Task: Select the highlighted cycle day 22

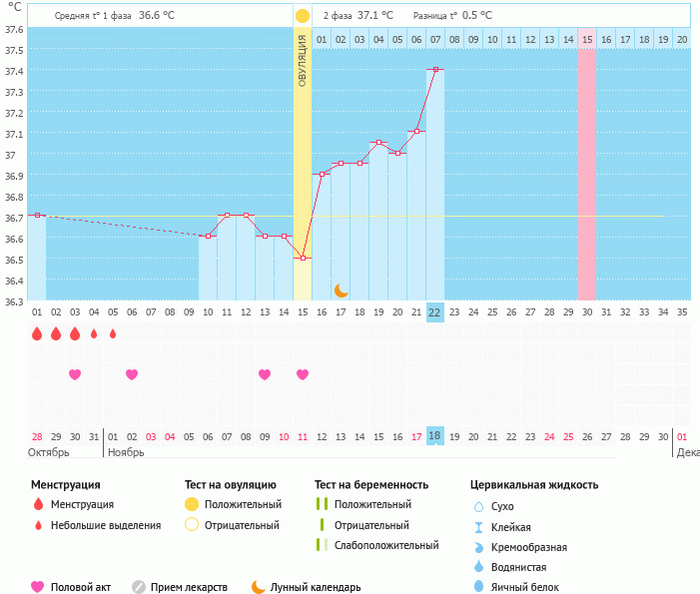Action: [434, 311]
